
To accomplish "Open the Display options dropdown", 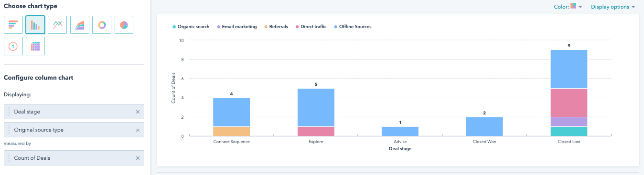I will (x=613, y=7).
